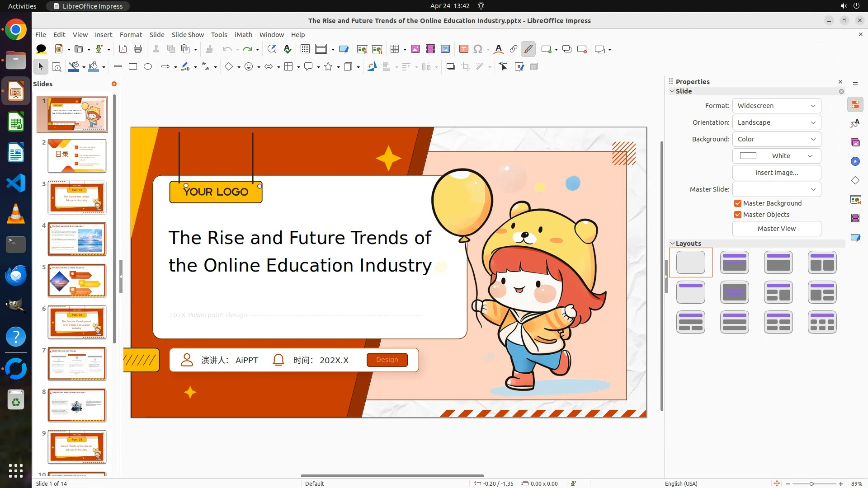Uncheck the Master Objects checkbox
Image resolution: width=868 pixels, height=488 pixels.
point(738,215)
